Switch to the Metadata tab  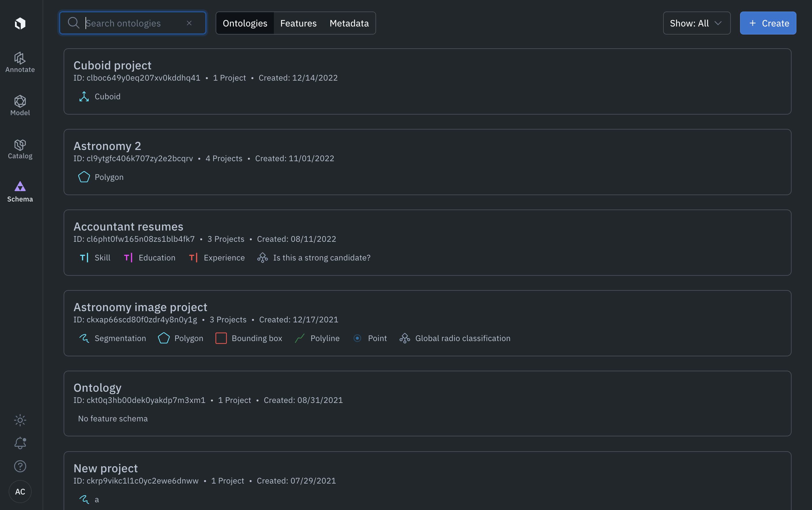(x=349, y=23)
